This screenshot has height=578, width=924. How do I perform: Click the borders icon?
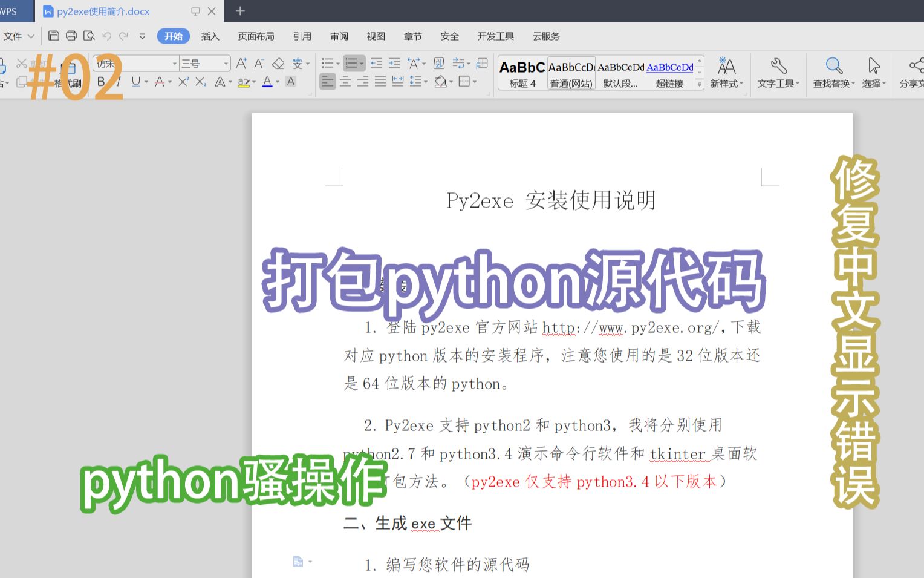tap(464, 81)
